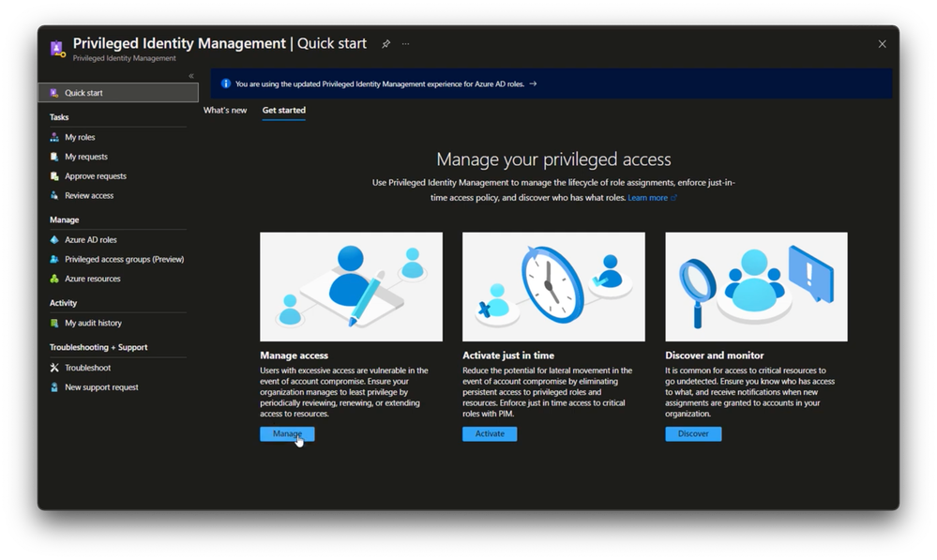
Task: Select the Get started tab
Action: click(x=284, y=110)
